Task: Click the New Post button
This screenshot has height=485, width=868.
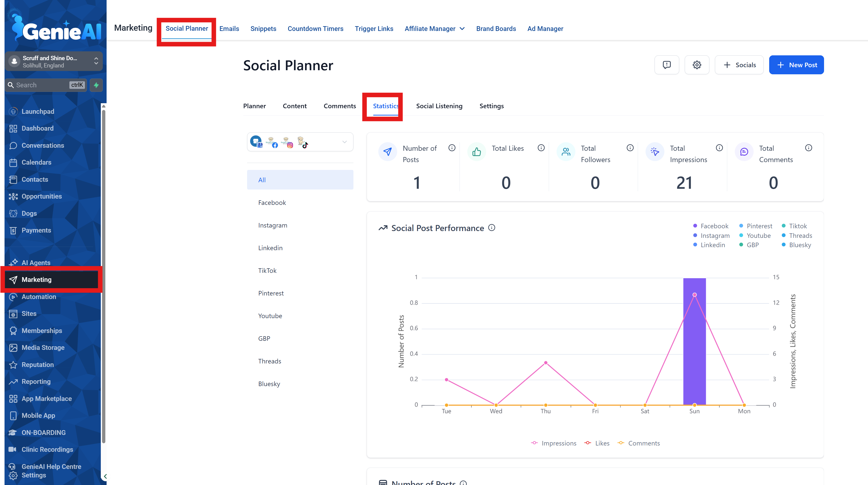Action: click(797, 65)
